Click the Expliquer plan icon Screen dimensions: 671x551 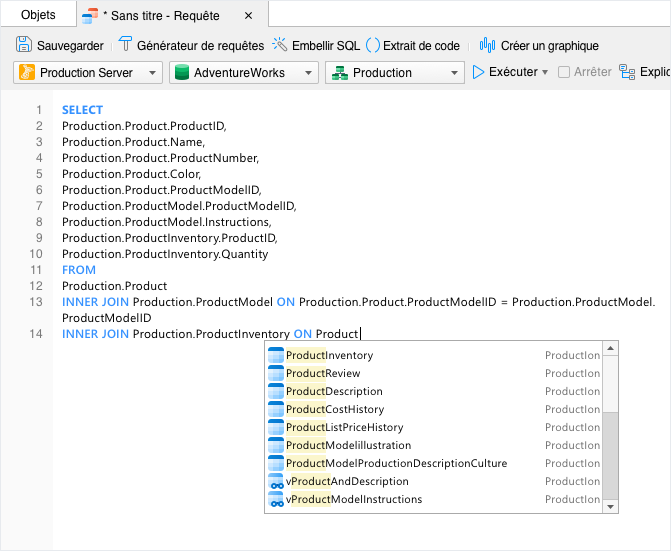627,72
